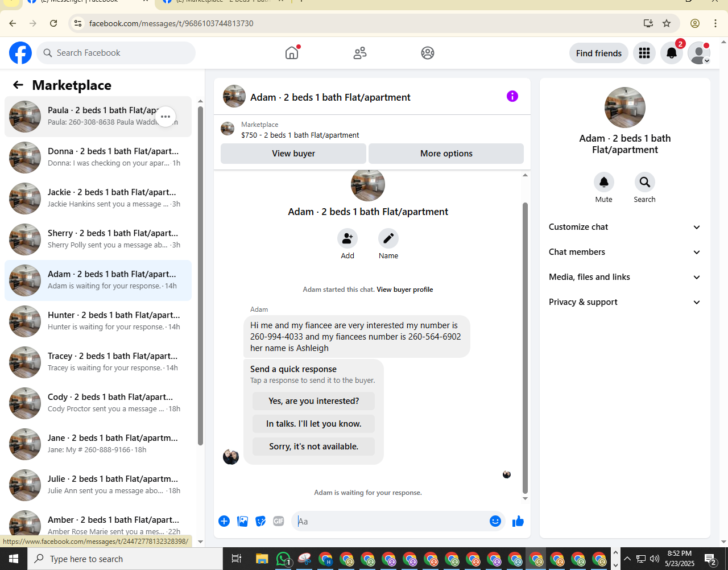Open the View buyer profile link
The image size is (728, 570).
(x=405, y=290)
